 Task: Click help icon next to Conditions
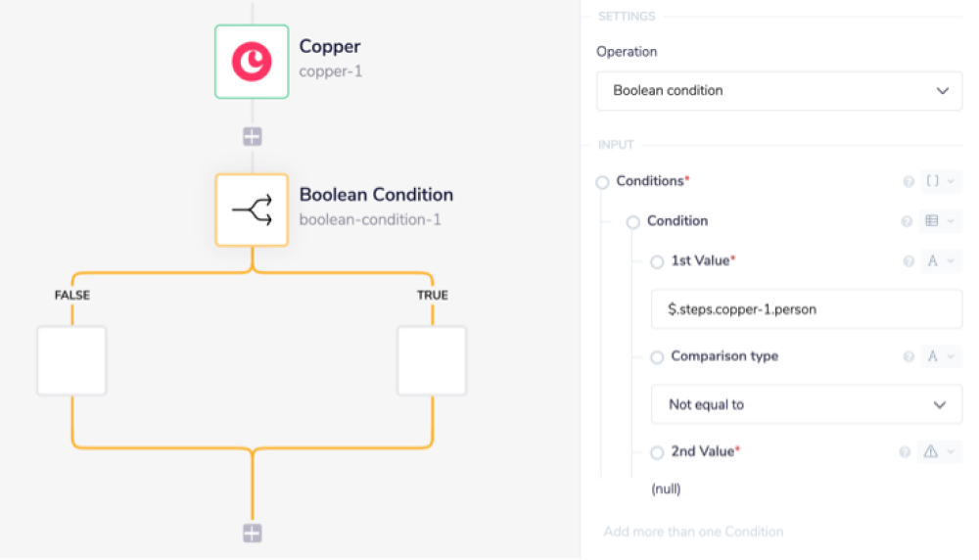[908, 181]
